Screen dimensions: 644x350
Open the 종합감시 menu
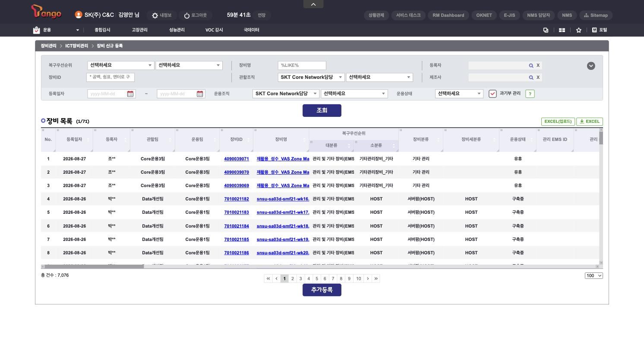point(102,30)
